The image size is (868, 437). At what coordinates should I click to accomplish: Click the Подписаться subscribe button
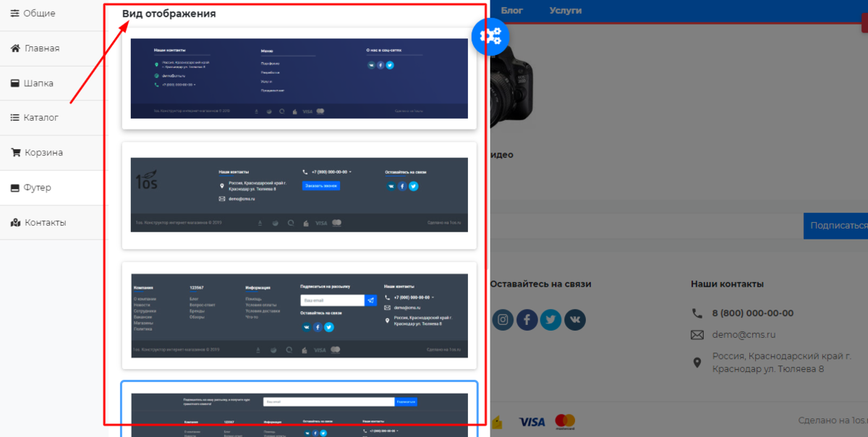[836, 226]
